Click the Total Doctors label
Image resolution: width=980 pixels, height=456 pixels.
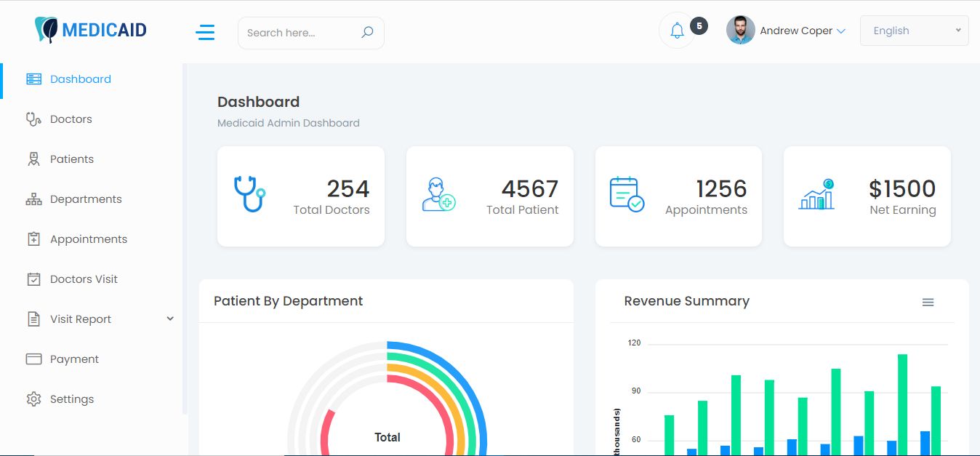tap(332, 210)
